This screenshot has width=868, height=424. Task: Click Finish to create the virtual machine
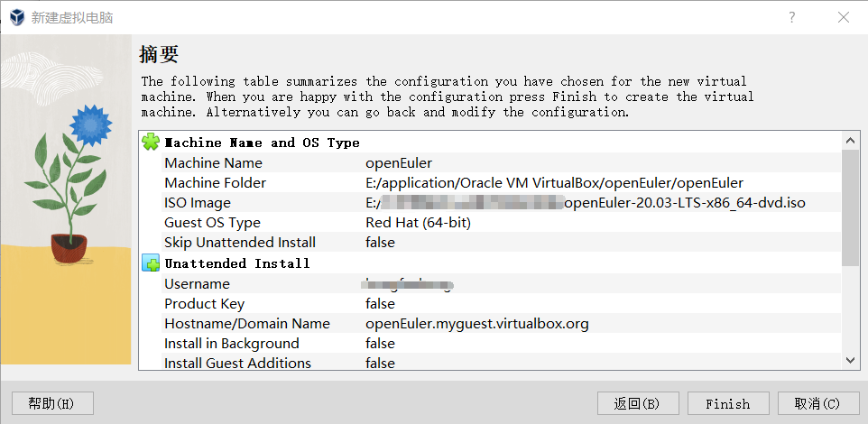pos(728,403)
